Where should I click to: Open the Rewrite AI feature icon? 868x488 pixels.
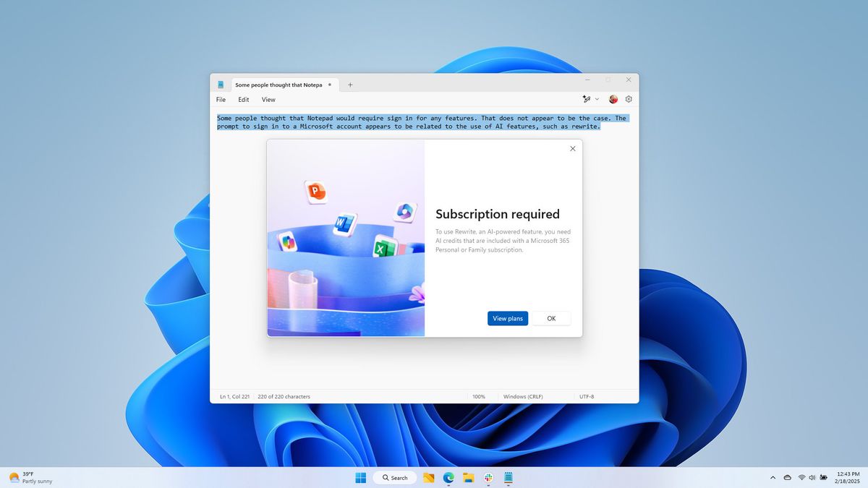[587, 99]
